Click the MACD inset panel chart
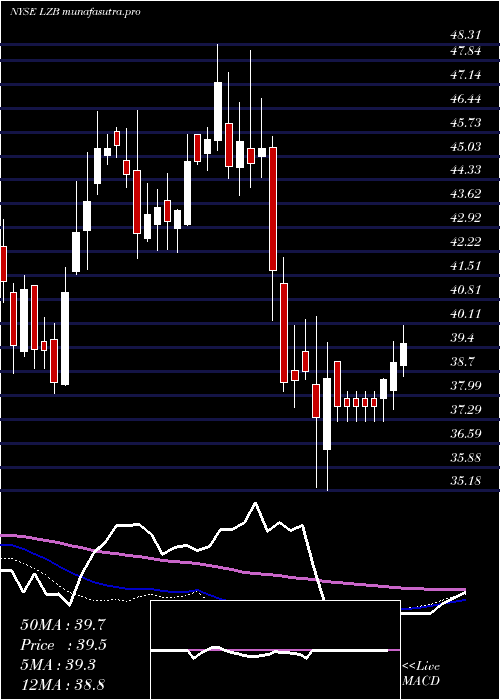Image resolution: width=500 pixels, height=700 pixels. click(x=275, y=650)
